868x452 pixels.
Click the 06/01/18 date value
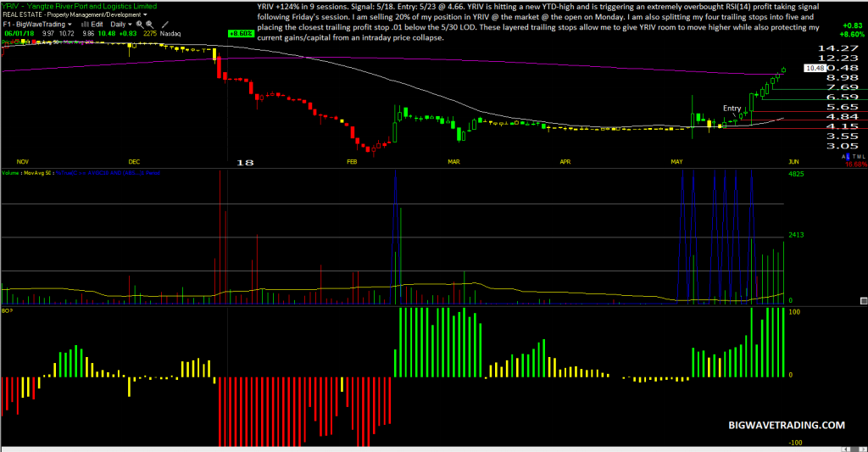(19, 34)
